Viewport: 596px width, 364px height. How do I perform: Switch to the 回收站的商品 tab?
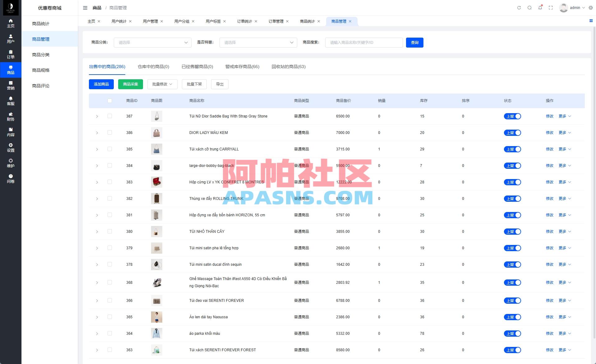click(x=288, y=67)
